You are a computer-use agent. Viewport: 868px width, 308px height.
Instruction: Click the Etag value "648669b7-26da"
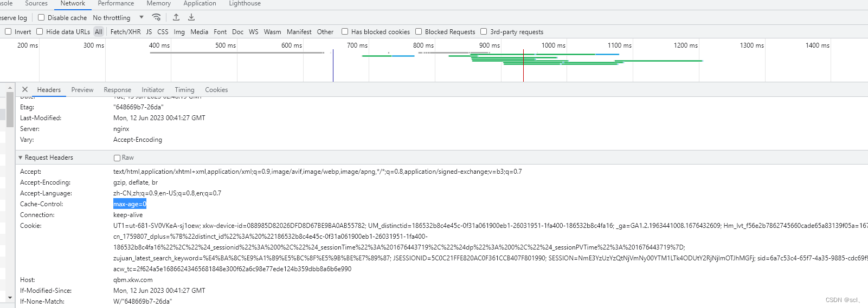tap(138, 107)
